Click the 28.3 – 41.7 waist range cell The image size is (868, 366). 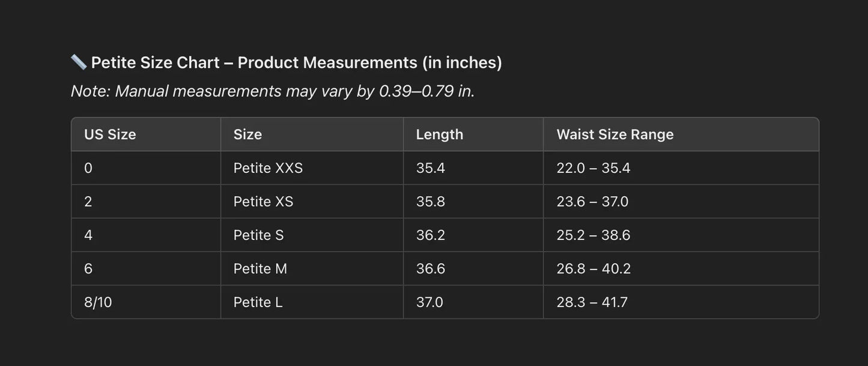(x=592, y=302)
